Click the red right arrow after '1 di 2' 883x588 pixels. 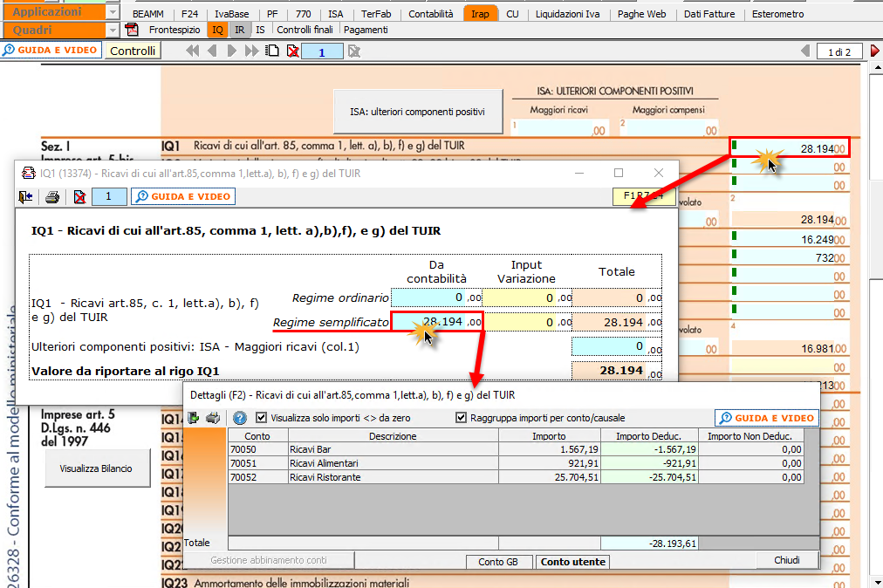pos(874,51)
